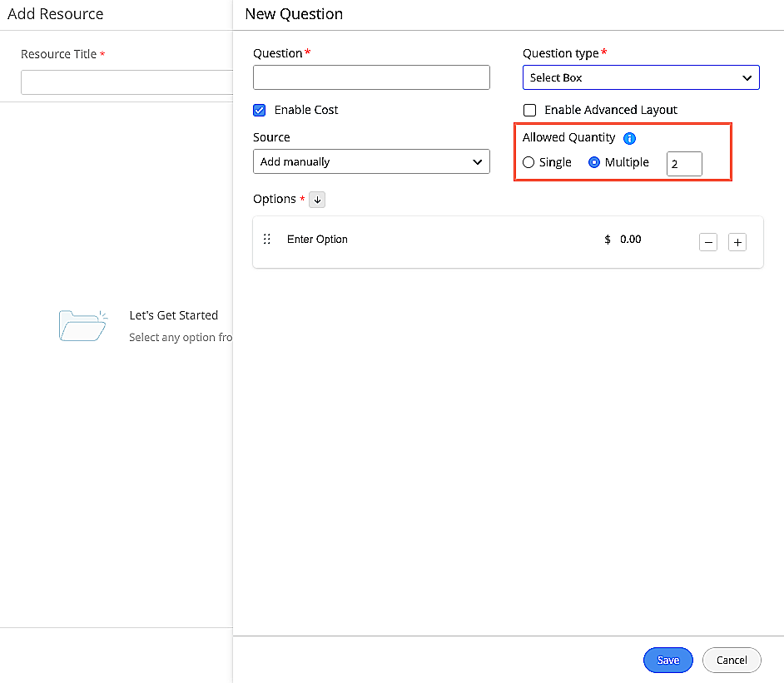
Task: Click the Add Resource panel header
Action: click(x=55, y=14)
